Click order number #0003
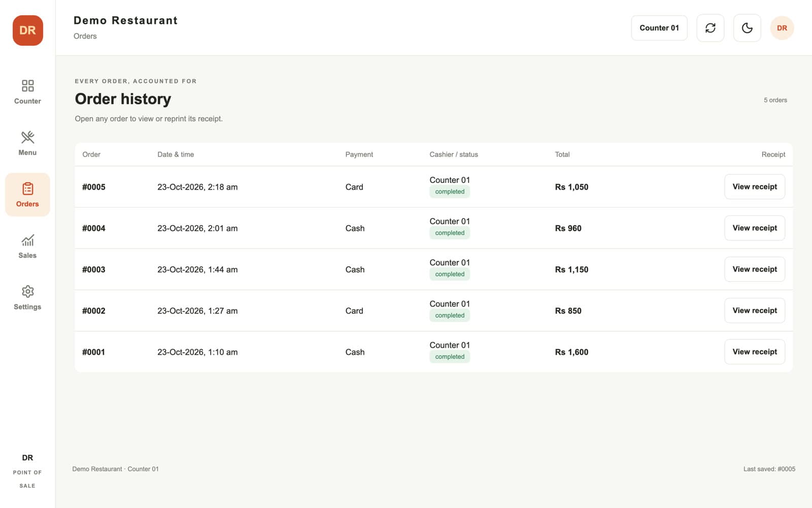Screen dimensions: 812x508 click(94, 270)
